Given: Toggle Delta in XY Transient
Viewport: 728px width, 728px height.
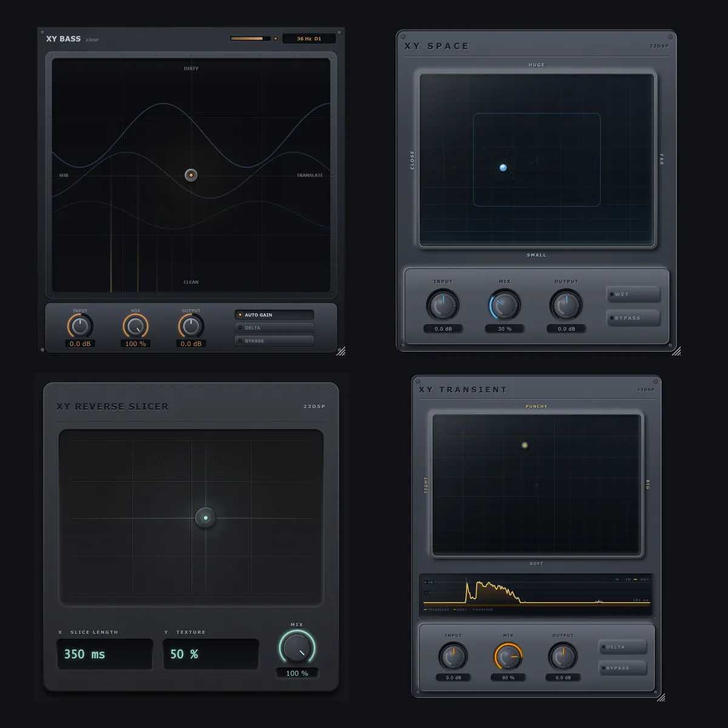Looking at the screenshot, I should click(x=622, y=647).
